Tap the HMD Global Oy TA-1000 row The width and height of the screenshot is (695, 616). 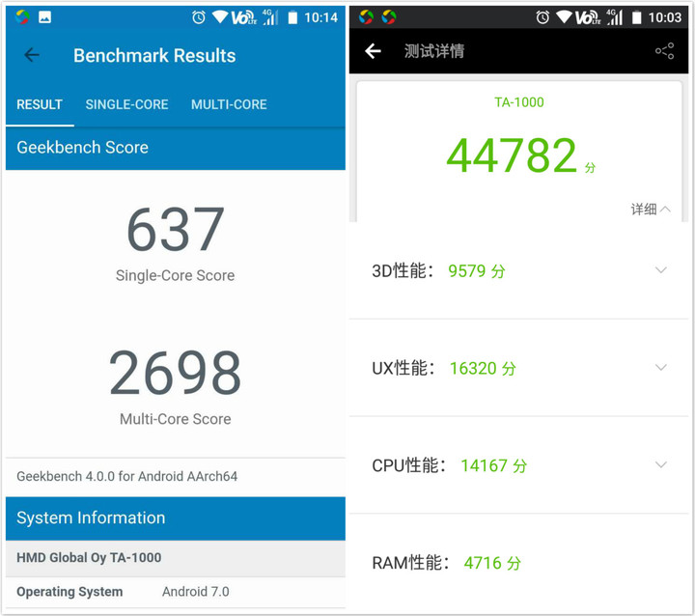tap(176, 558)
